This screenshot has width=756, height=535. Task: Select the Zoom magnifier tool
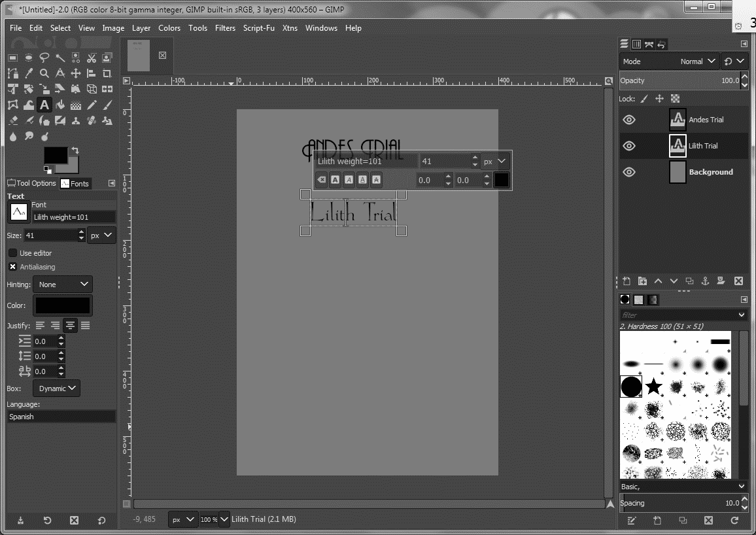pyautogui.click(x=44, y=73)
